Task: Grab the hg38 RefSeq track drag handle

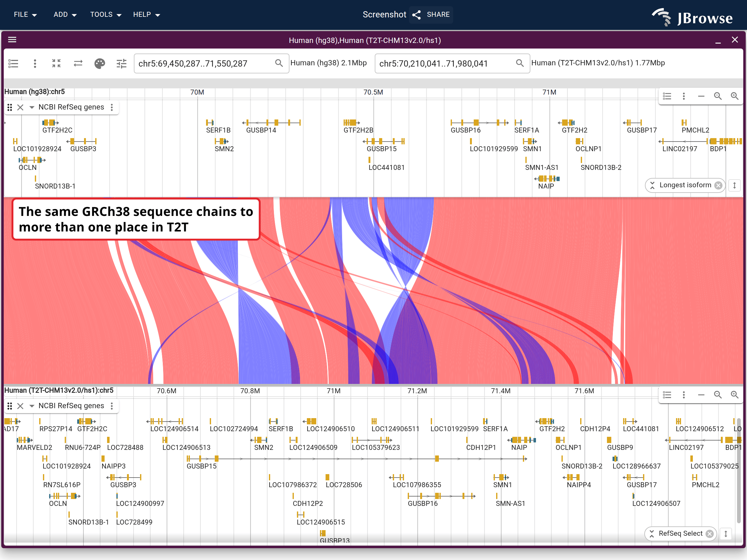Action: tap(10, 107)
